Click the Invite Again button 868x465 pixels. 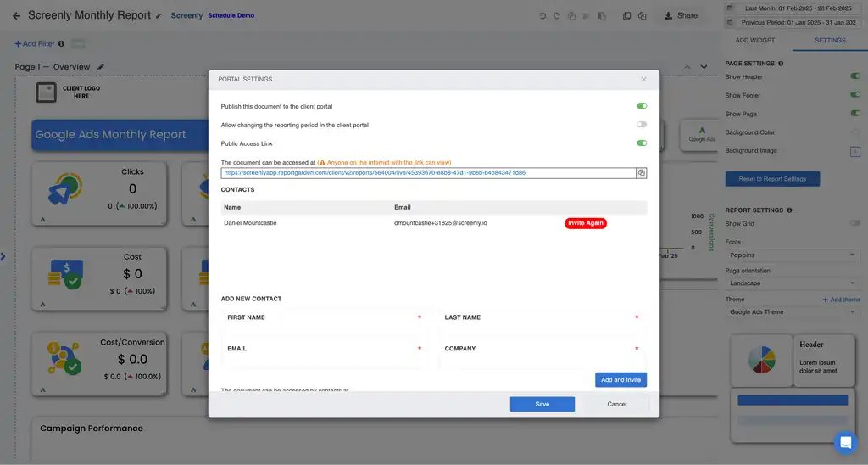tap(586, 223)
